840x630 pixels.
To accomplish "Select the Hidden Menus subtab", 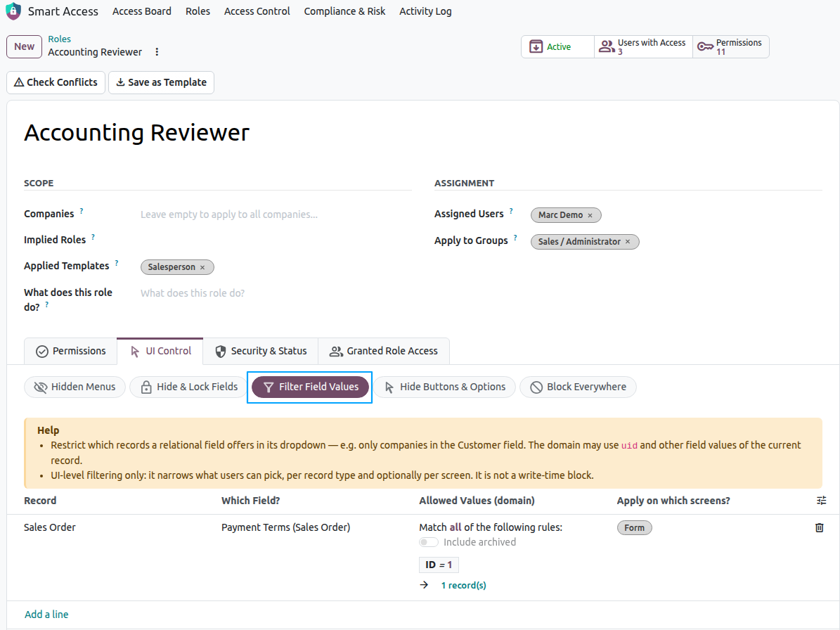I will pos(75,387).
